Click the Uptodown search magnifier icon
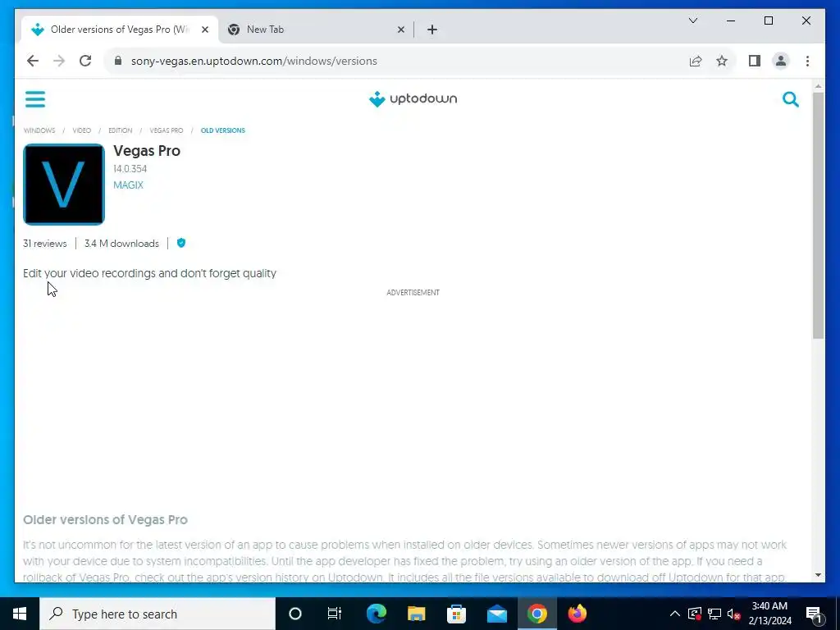The image size is (840, 630). [x=790, y=99]
